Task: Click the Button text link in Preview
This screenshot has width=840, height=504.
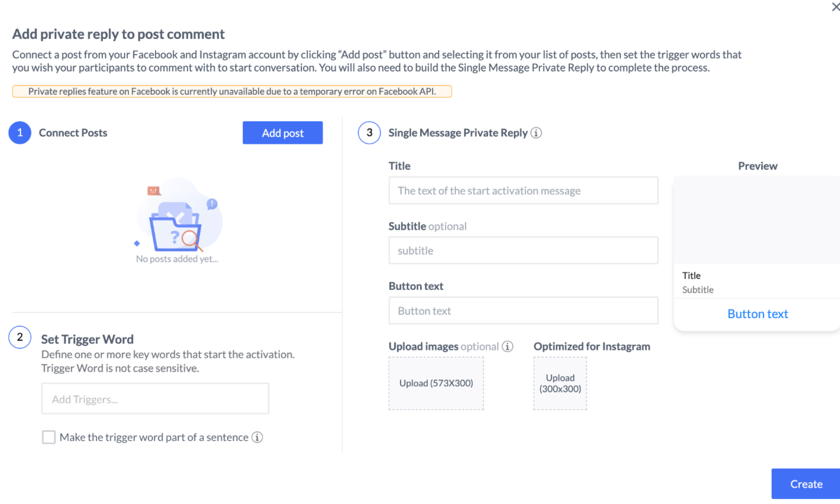Action: tap(758, 314)
